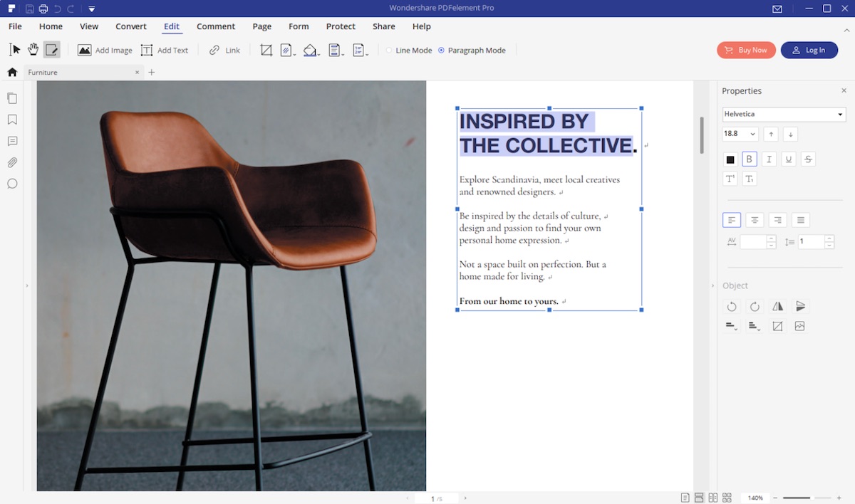Open the Background dropdown tool
The image size is (855, 504).
point(311,50)
